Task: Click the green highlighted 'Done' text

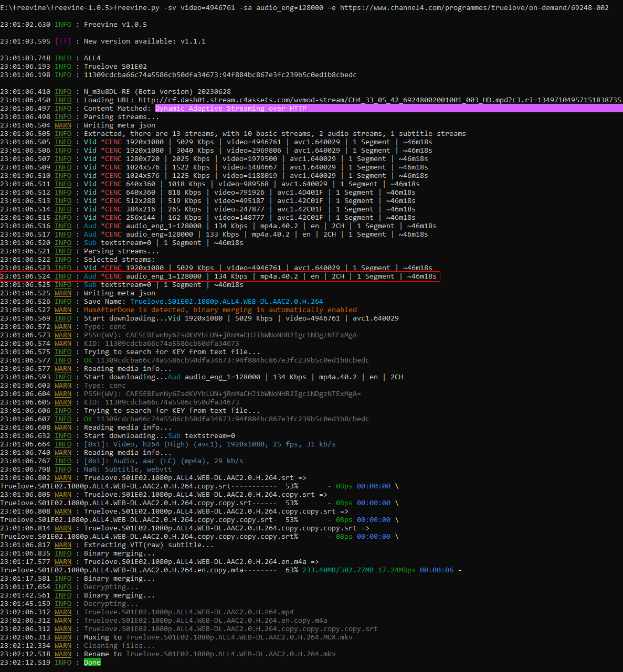Action: coord(92,663)
